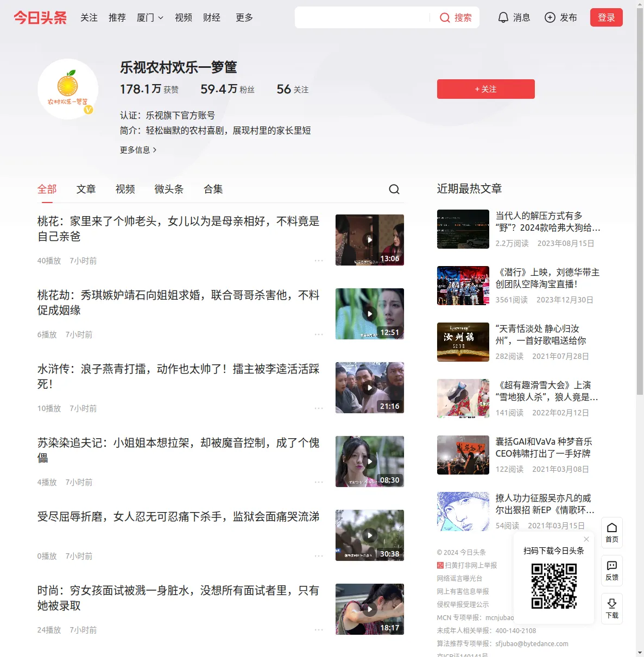Play the 时尚 video thumbnail
The height and width of the screenshot is (657, 644).
[370, 609]
